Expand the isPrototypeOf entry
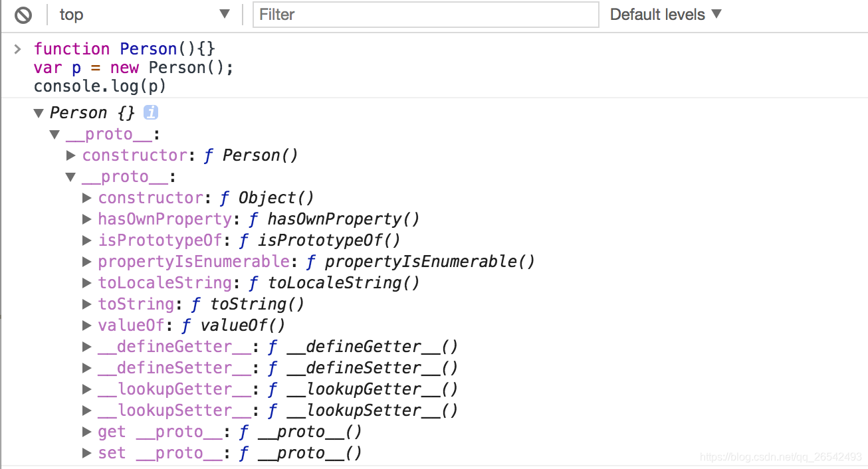Viewport: 868px width, 469px height. pos(87,240)
